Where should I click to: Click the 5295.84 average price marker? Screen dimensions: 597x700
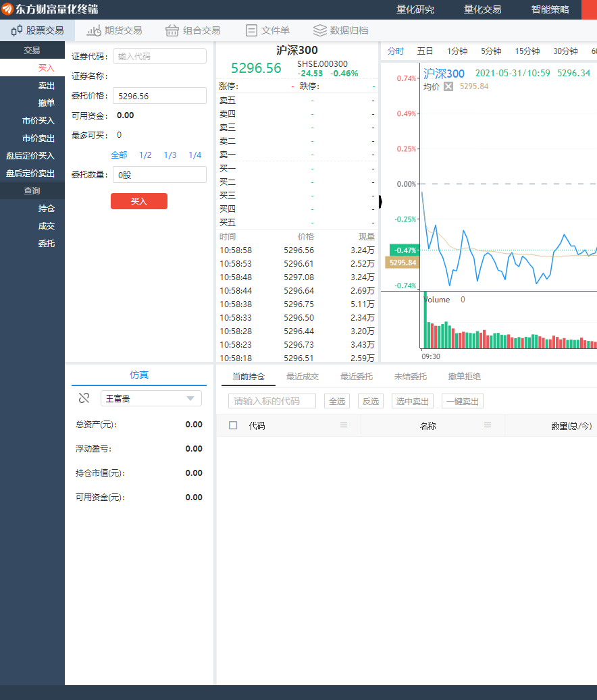[x=403, y=263]
